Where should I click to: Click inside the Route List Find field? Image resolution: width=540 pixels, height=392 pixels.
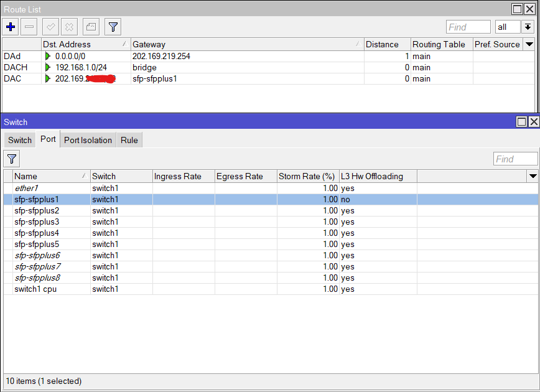(x=468, y=27)
